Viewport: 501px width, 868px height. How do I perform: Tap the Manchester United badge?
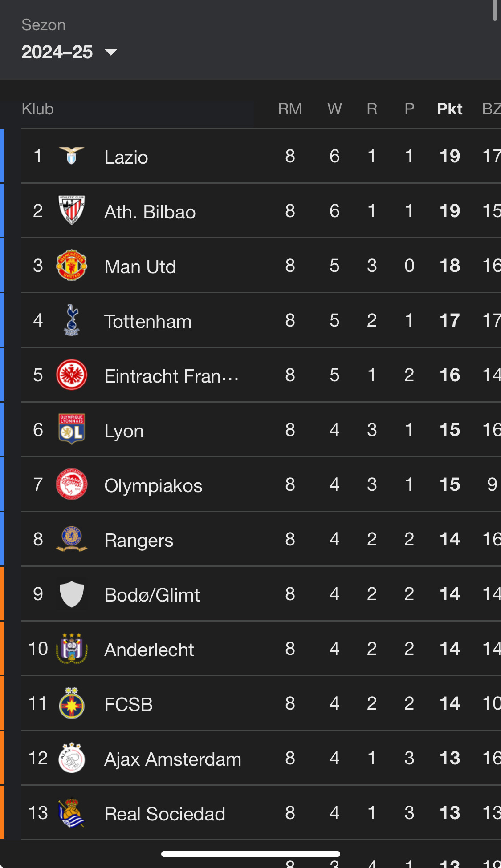point(71,265)
